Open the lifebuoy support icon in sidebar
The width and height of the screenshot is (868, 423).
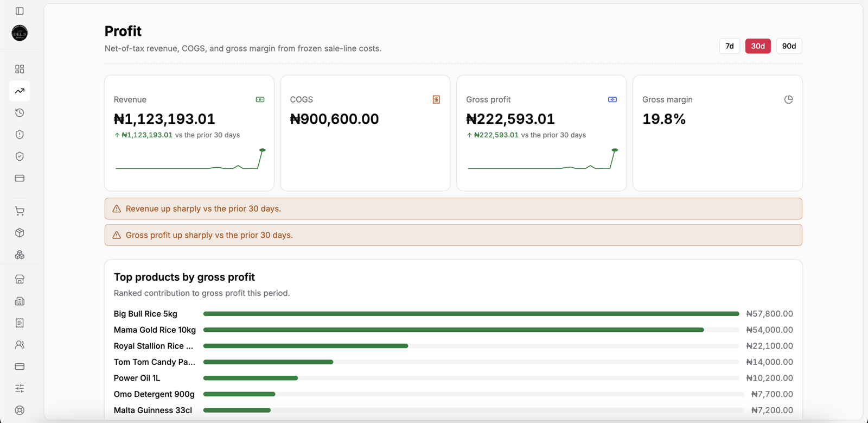(x=20, y=411)
